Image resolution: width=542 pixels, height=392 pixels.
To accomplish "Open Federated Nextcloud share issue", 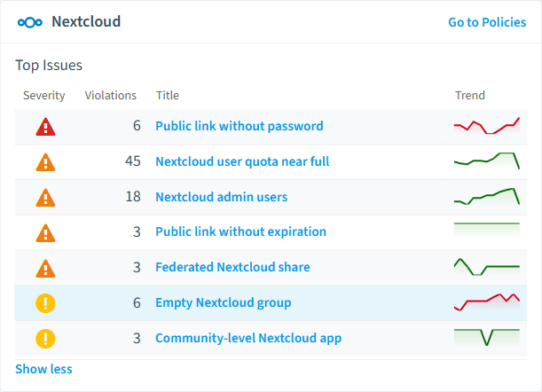I will (232, 267).
